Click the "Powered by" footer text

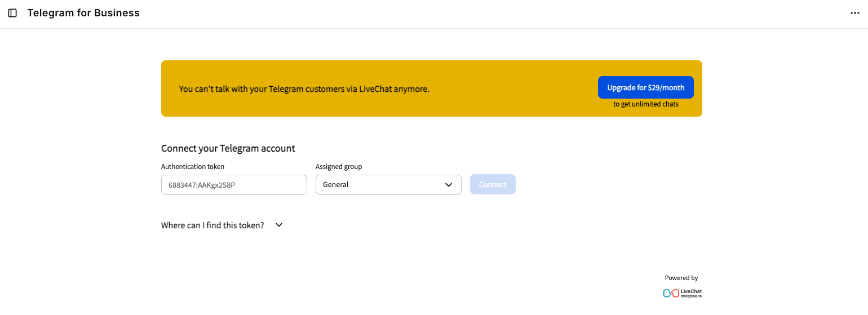[681, 278]
